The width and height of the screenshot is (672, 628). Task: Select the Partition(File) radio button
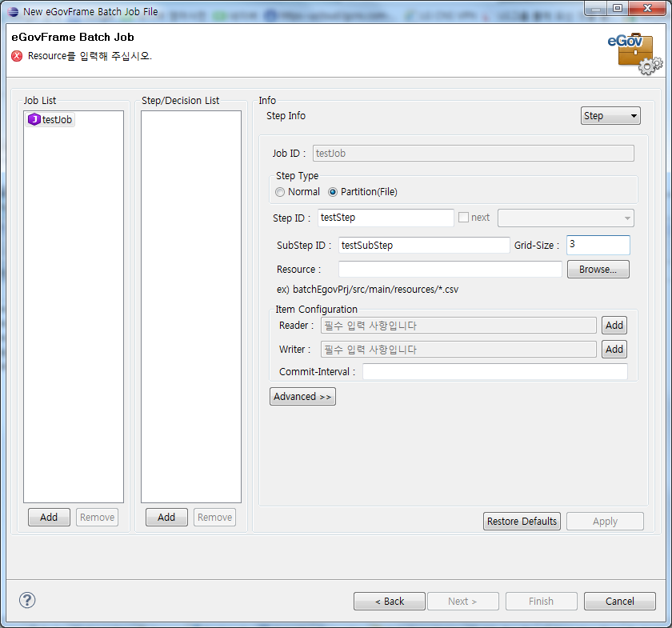click(333, 192)
